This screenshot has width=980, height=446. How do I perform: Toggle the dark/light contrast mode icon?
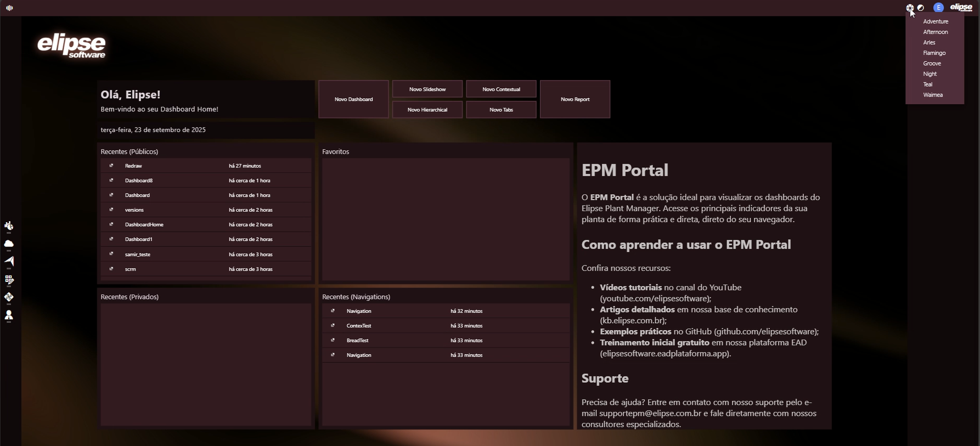click(x=921, y=8)
